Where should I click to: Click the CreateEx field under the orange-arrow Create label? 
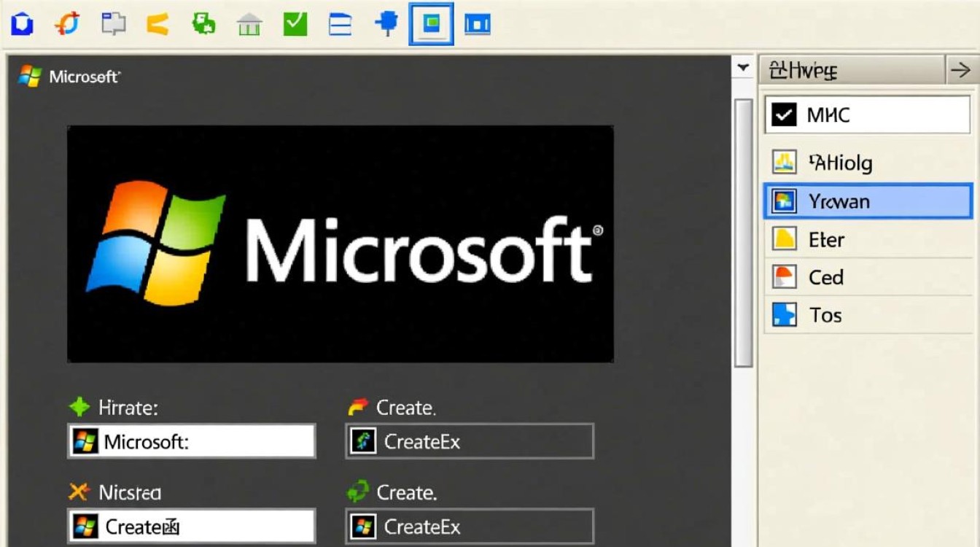tap(470, 441)
